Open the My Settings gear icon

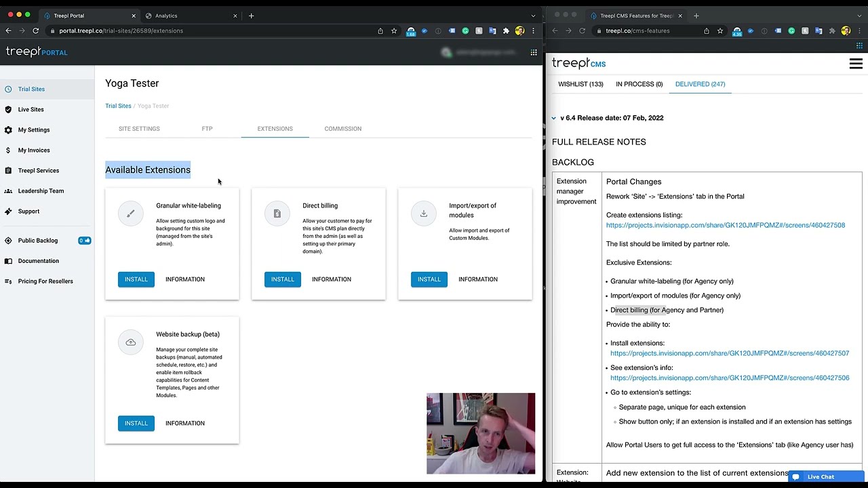point(8,129)
